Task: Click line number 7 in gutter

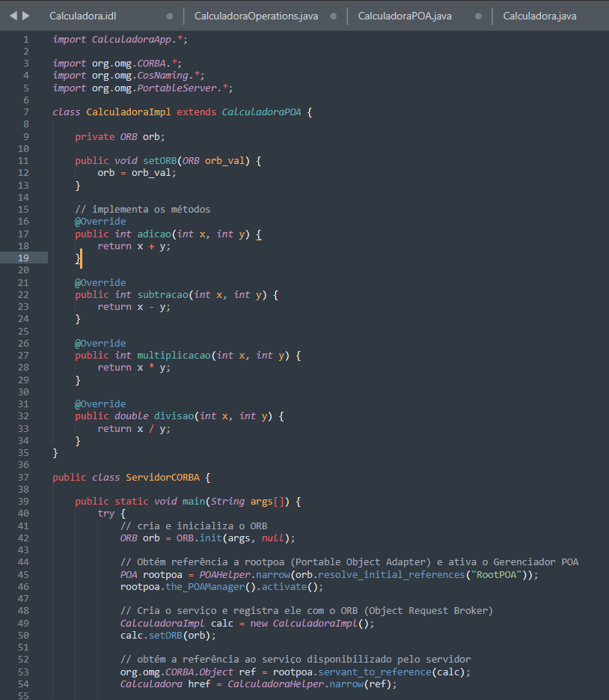Action: click(x=26, y=112)
